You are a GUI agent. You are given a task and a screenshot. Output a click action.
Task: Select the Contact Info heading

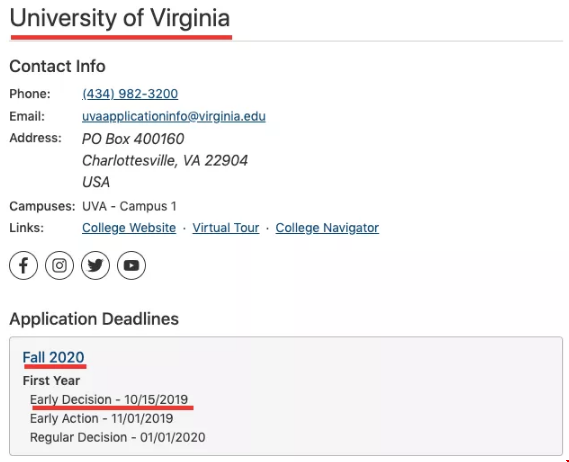pyautogui.click(x=57, y=66)
